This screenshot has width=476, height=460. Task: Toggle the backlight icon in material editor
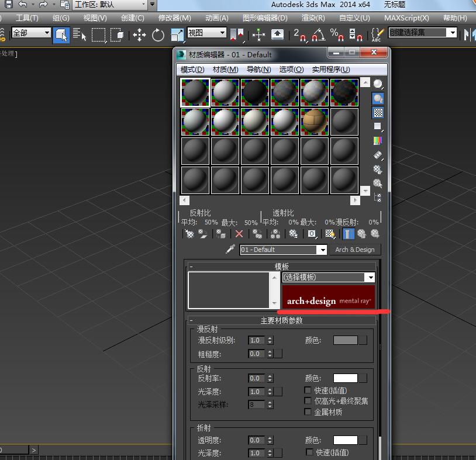coord(378,99)
